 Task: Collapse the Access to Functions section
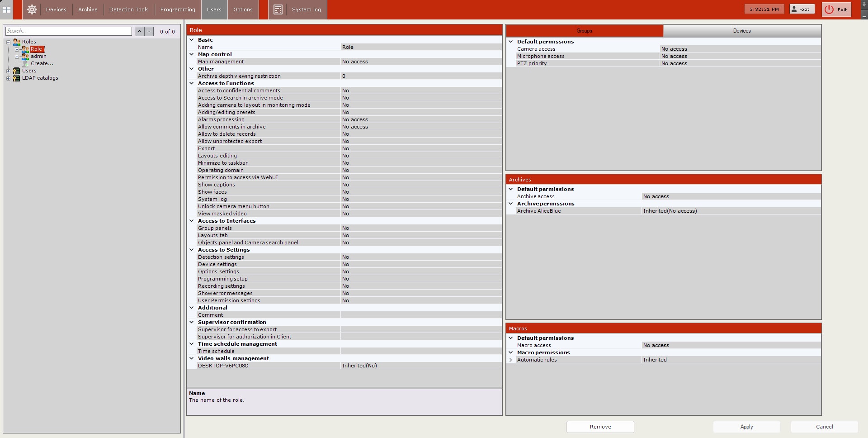coord(192,83)
